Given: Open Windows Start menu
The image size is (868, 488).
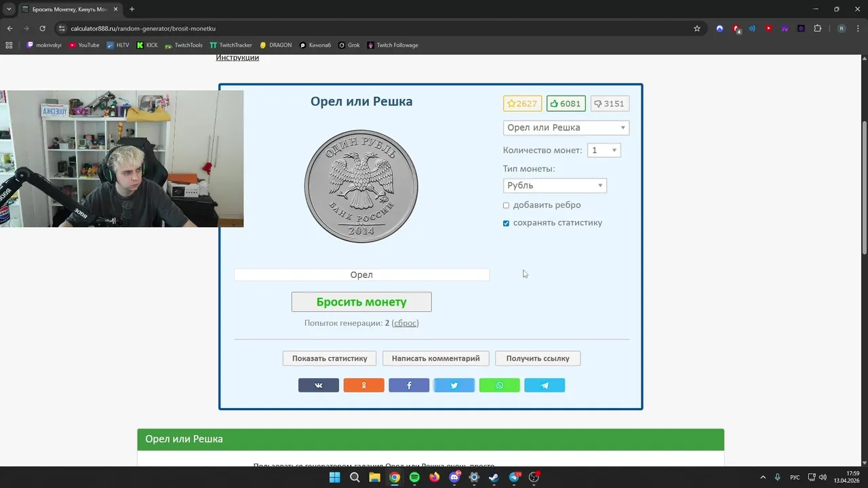Looking at the screenshot, I should pyautogui.click(x=334, y=477).
